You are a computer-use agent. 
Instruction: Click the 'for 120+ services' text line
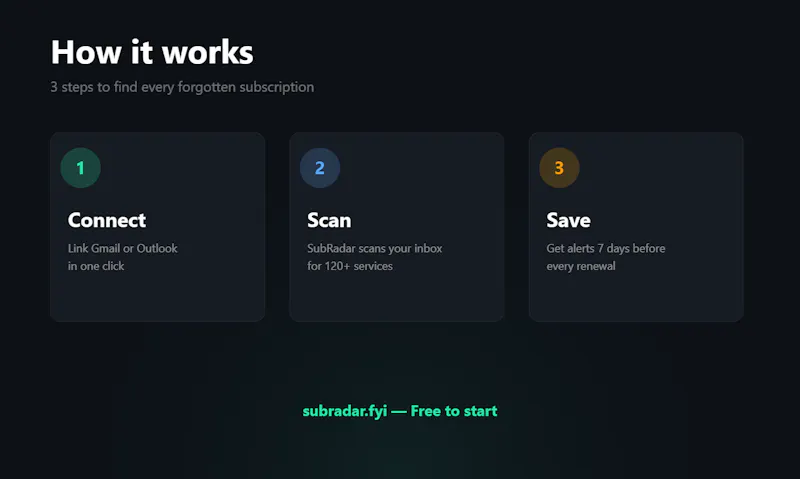pos(349,266)
